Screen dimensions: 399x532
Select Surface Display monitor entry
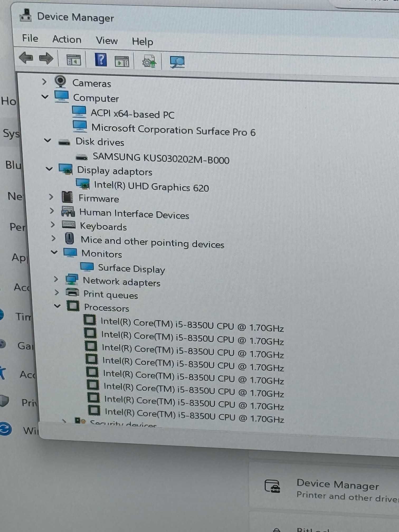pos(131,269)
